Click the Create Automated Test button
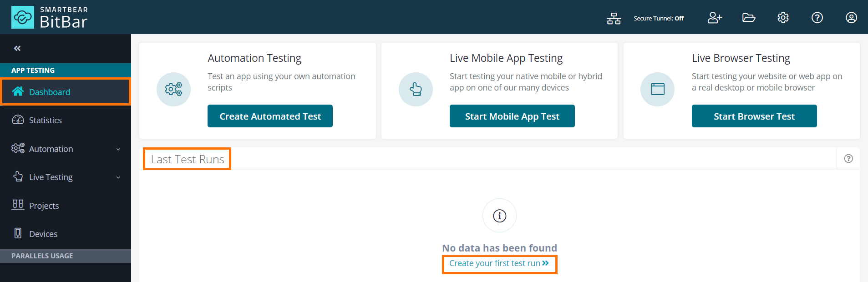Image resolution: width=868 pixels, height=282 pixels. tap(270, 116)
